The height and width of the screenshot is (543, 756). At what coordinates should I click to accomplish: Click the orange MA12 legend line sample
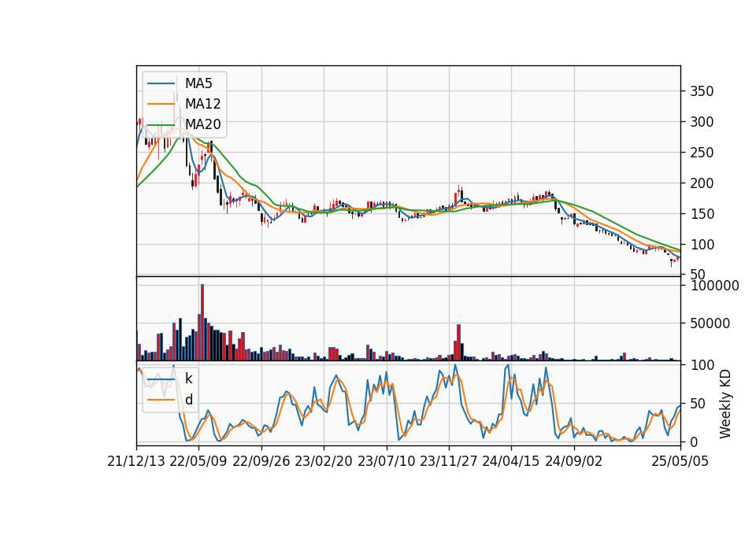coord(161,104)
